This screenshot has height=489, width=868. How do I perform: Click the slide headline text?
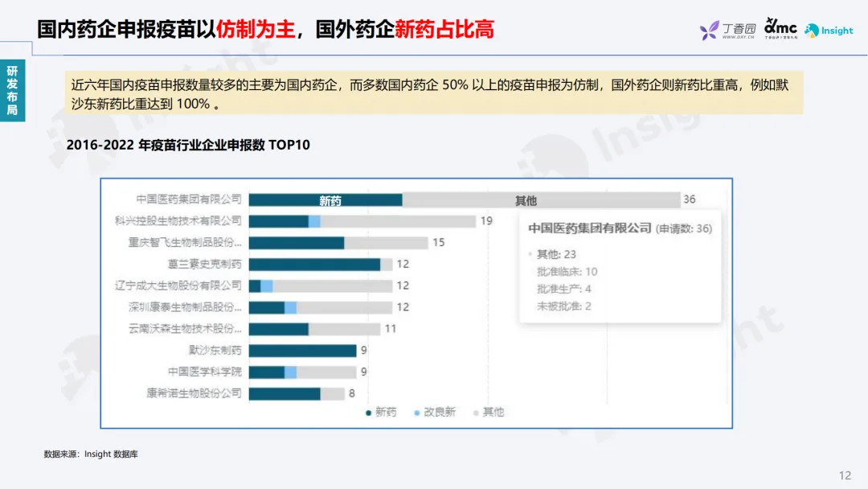point(266,29)
